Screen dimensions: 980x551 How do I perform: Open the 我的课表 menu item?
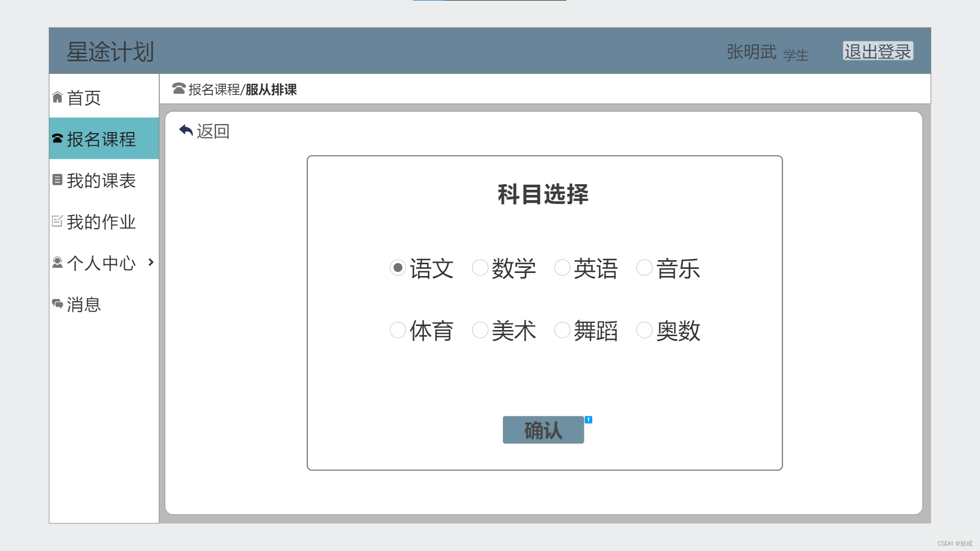click(101, 181)
